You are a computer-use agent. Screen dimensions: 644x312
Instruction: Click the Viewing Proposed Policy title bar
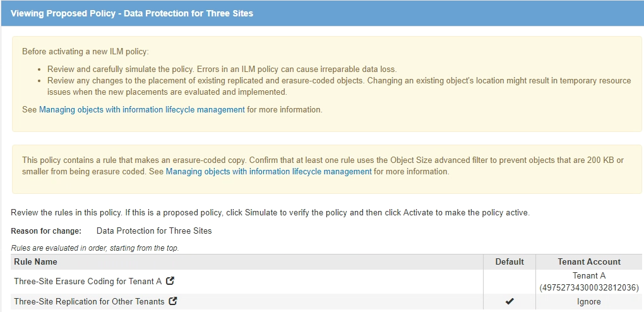coord(131,13)
